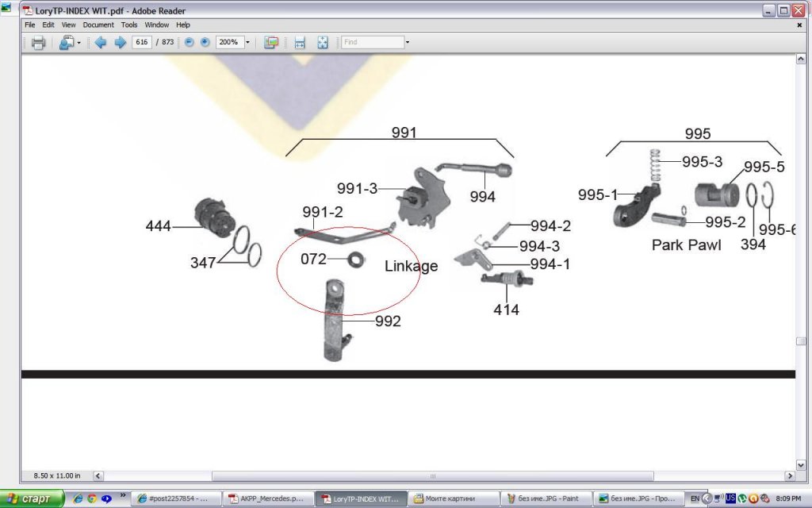
Task: Minimize the Adobe Reader window
Action: click(x=768, y=10)
